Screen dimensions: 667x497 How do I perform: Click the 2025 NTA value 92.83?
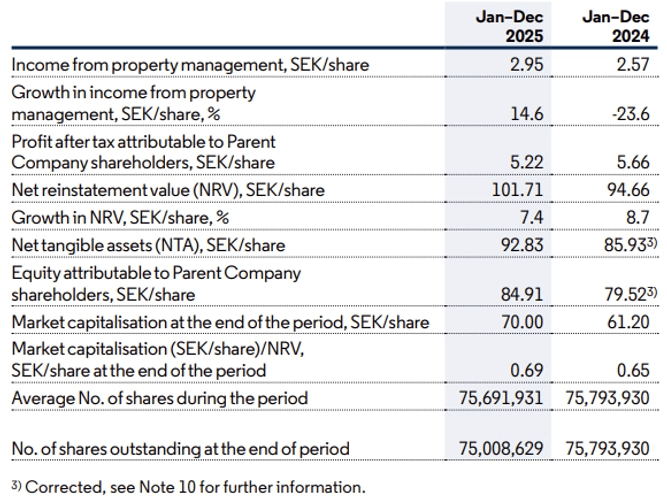coord(520,244)
